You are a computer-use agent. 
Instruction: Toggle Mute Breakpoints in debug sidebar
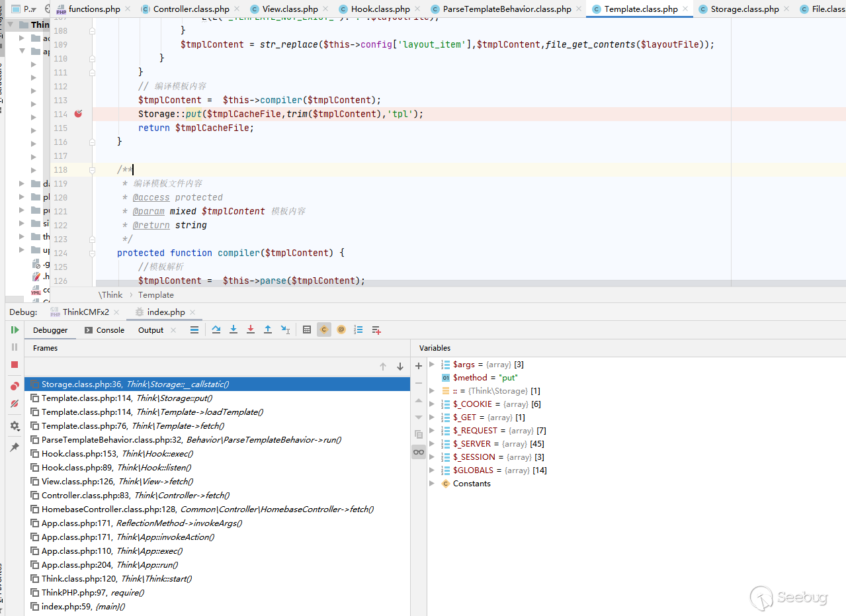point(15,404)
